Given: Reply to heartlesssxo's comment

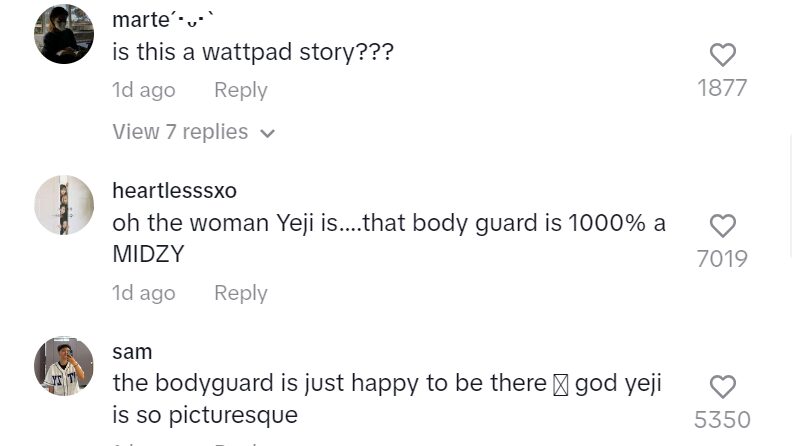Looking at the screenshot, I should pyautogui.click(x=241, y=293).
